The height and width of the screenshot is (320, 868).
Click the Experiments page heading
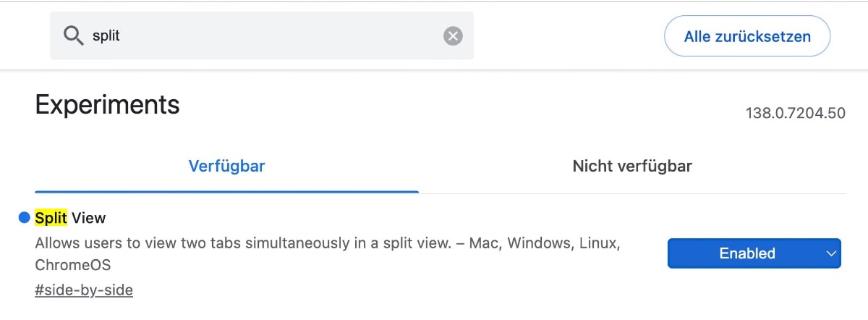(x=107, y=105)
